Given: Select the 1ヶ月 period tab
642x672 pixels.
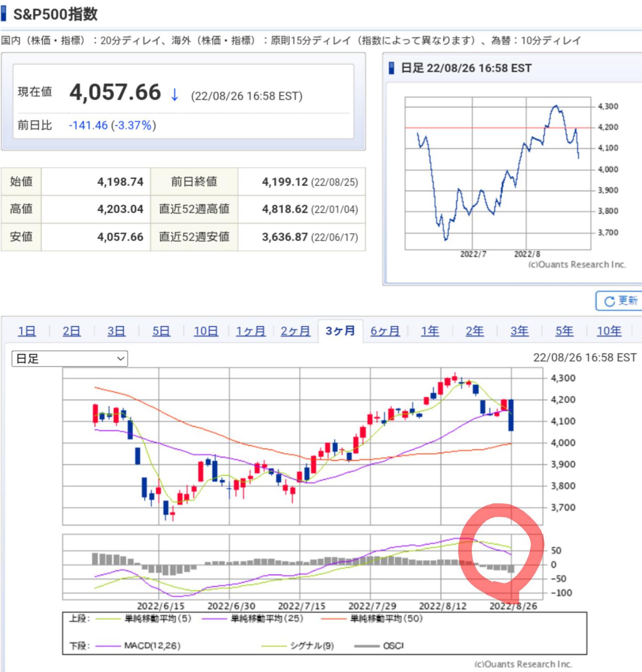Looking at the screenshot, I should [250, 331].
